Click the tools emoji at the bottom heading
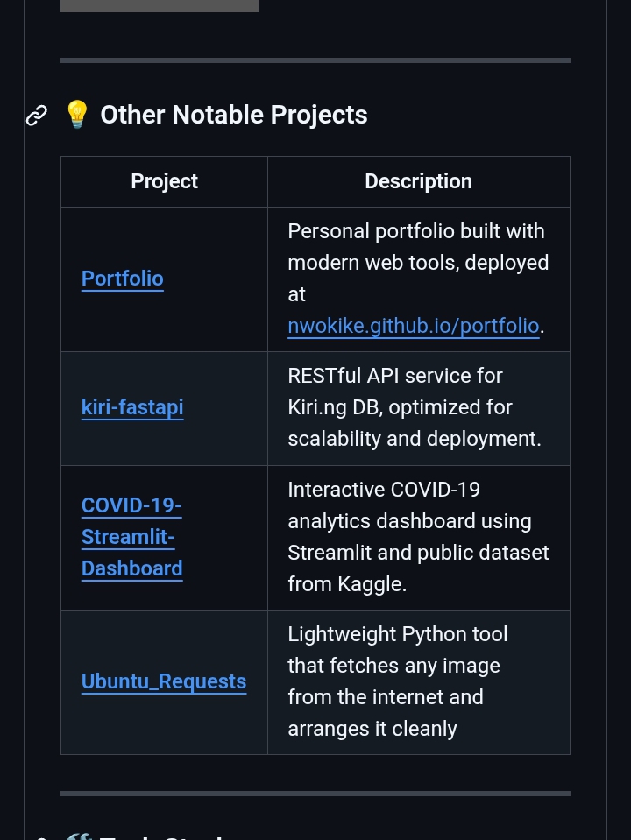Viewport: 631px width, 840px height. pyautogui.click(x=77, y=836)
